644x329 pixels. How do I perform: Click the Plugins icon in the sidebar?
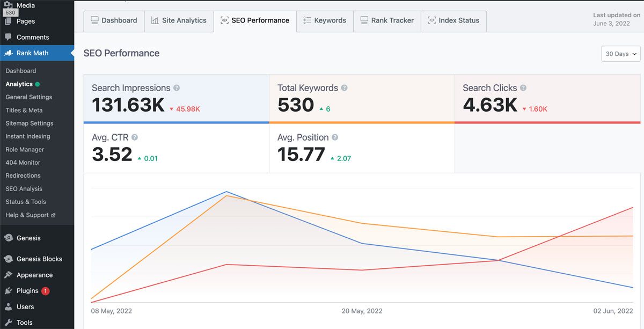click(8, 291)
